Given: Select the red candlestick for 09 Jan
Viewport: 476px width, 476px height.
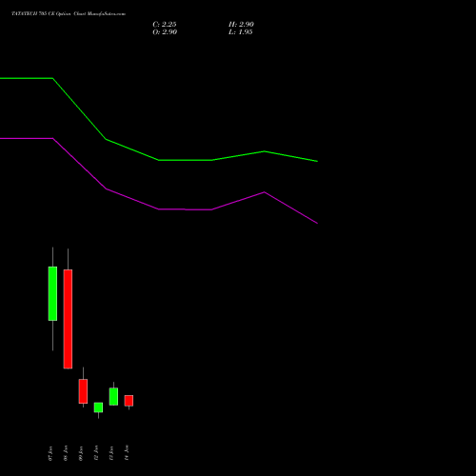Looking at the screenshot, I should 83,391.
